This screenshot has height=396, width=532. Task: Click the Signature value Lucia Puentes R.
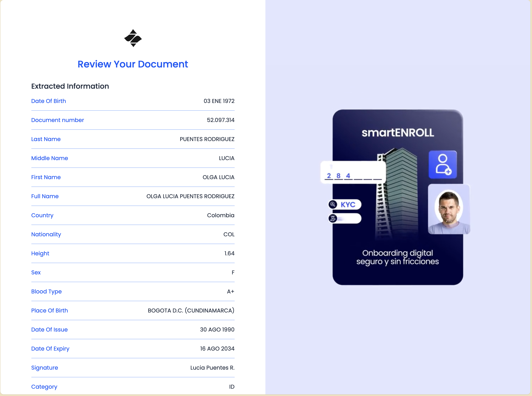[212, 368]
